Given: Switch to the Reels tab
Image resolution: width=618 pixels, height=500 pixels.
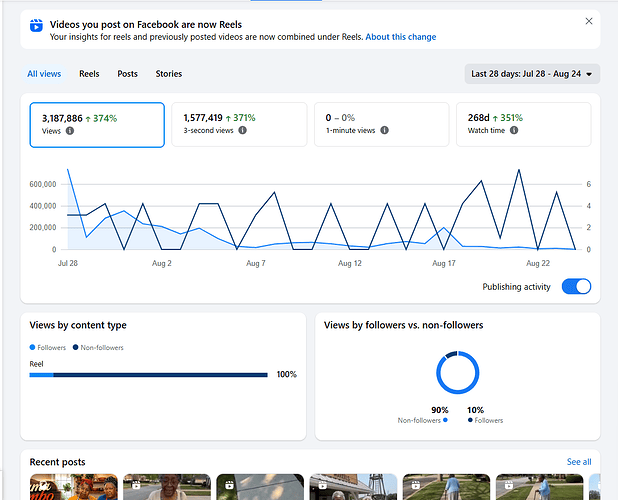Looking at the screenshot, I should [x=89, y=74].
